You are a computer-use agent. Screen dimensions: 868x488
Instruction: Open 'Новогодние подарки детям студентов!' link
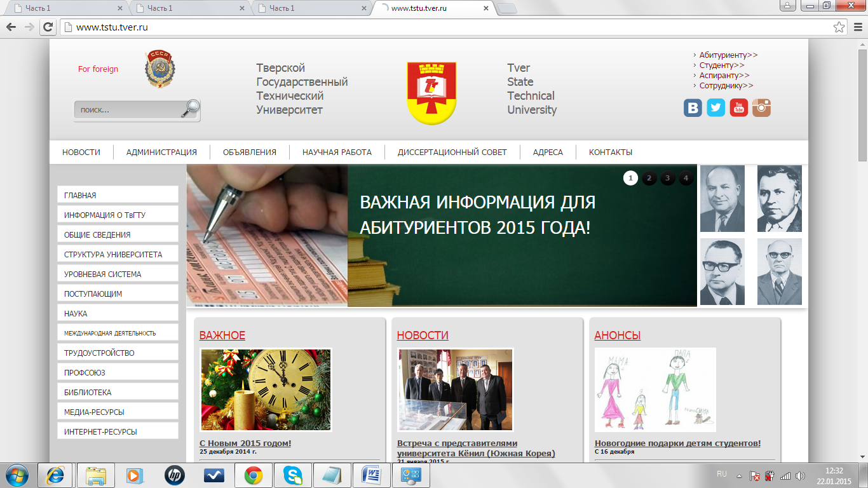(x=677, y=444)
